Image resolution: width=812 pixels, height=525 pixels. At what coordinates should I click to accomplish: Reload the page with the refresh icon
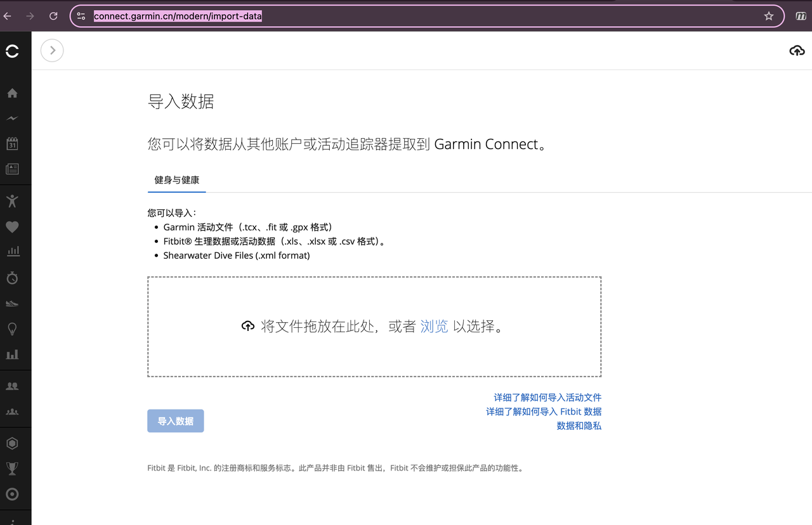point(53,16)
